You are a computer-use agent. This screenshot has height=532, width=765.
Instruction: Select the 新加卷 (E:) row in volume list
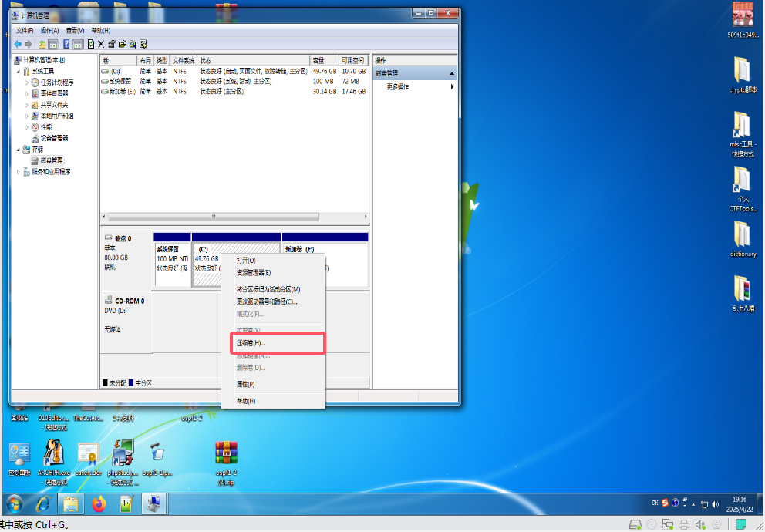122,91
